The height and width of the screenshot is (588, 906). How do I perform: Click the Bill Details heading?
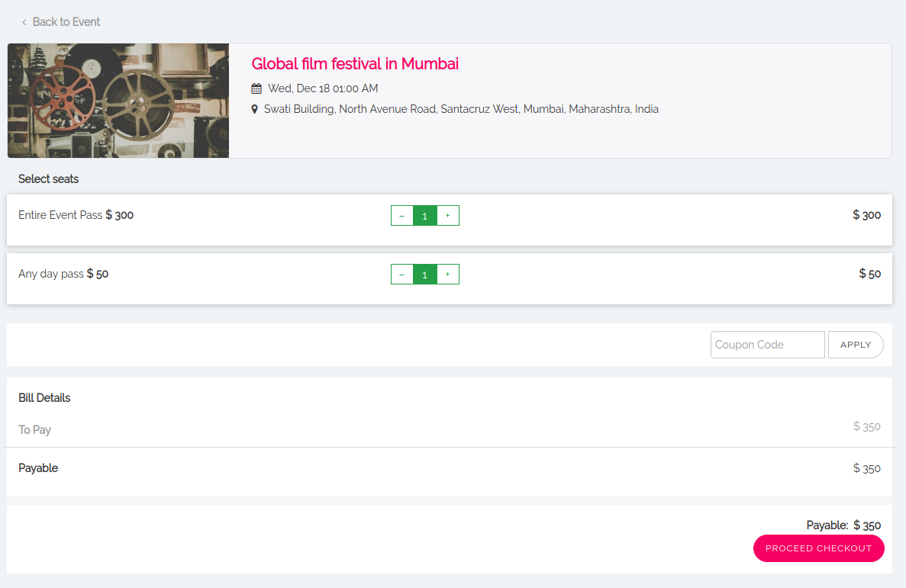tap(44, 398)
